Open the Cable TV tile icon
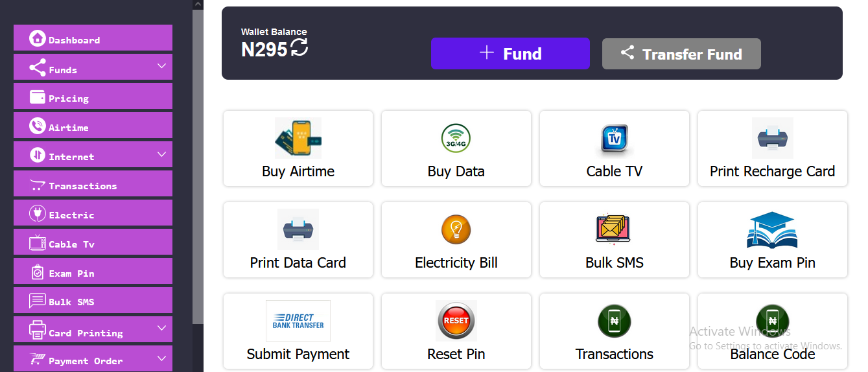 tap(614, 139)
